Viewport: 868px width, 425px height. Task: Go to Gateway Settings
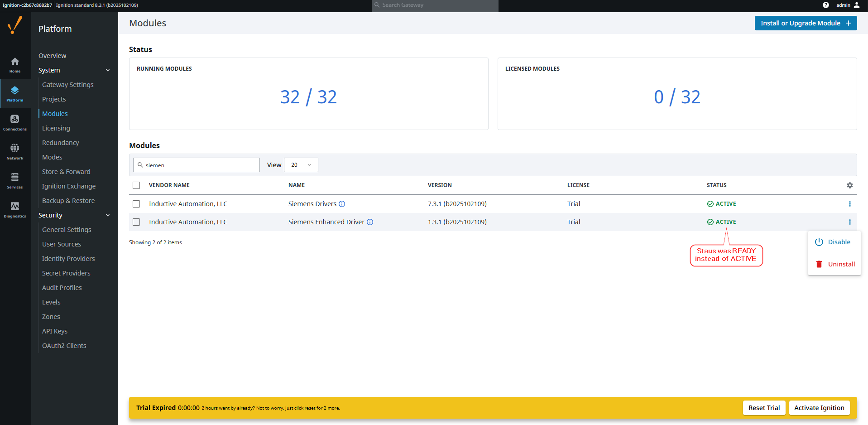point(68,85)
